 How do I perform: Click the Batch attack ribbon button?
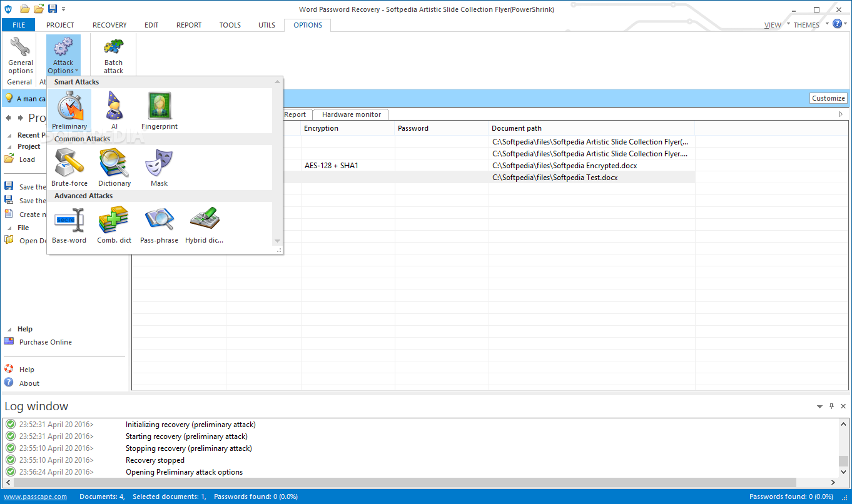point(114,55)
